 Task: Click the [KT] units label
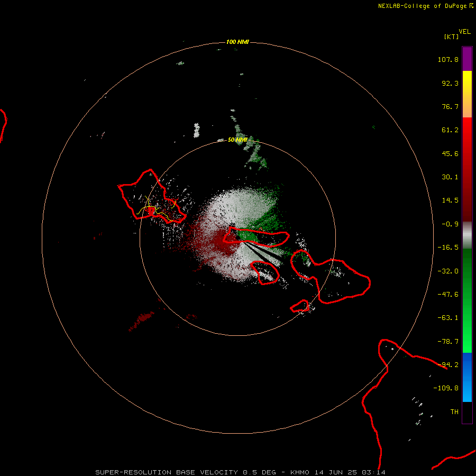pos(451,36)
